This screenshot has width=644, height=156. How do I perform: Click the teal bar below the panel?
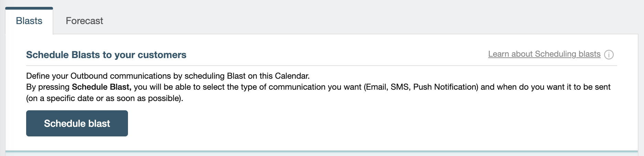click(321, 151)
